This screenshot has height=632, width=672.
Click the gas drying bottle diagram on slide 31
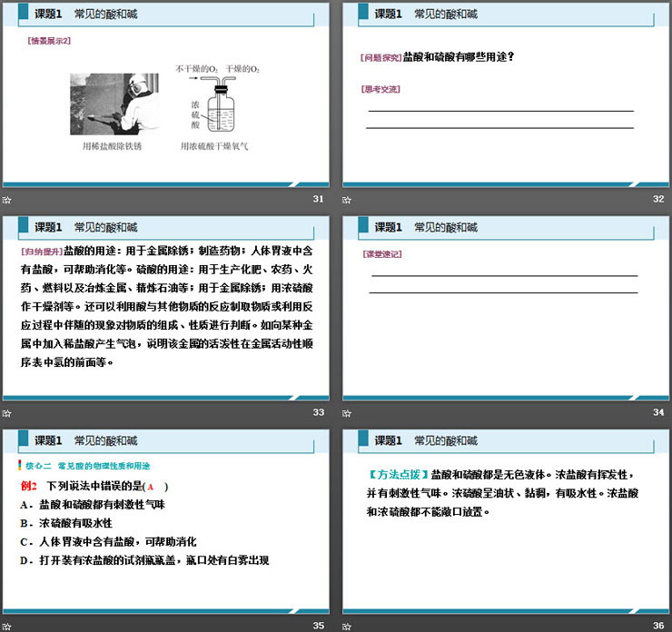[x=217, y=99]
